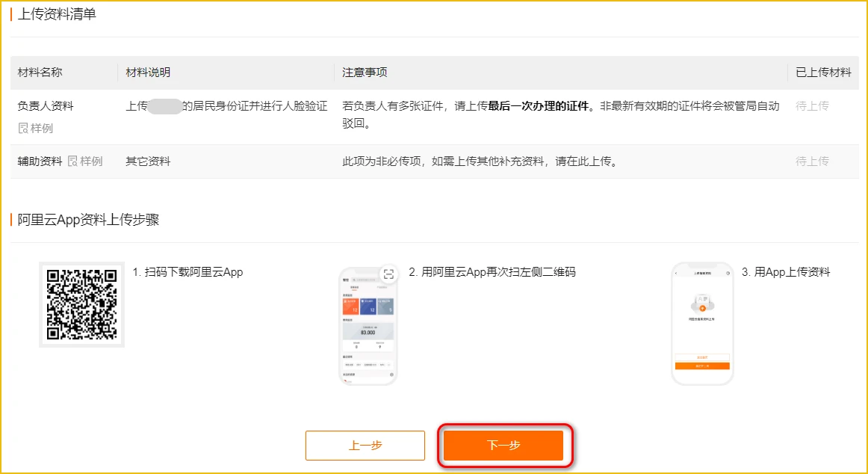Click step text 扫码下载阿里云App
This screenshot has width=868, height=474.
(193, 272)
